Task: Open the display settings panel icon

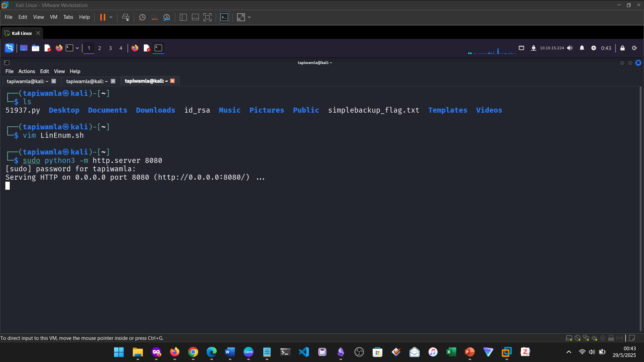Action: click(x=522, y=48)
